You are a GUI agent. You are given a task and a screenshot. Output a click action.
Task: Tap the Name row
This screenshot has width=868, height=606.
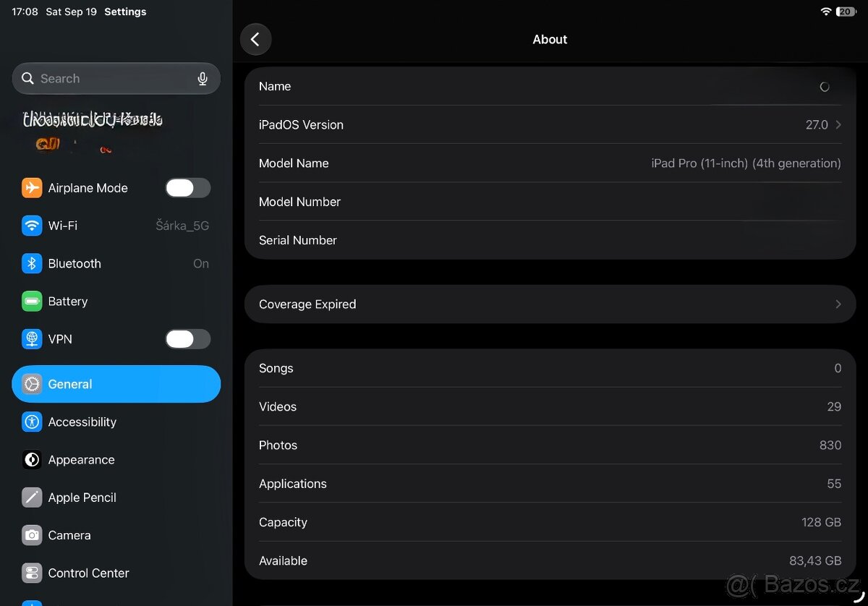tap(550, 86)
